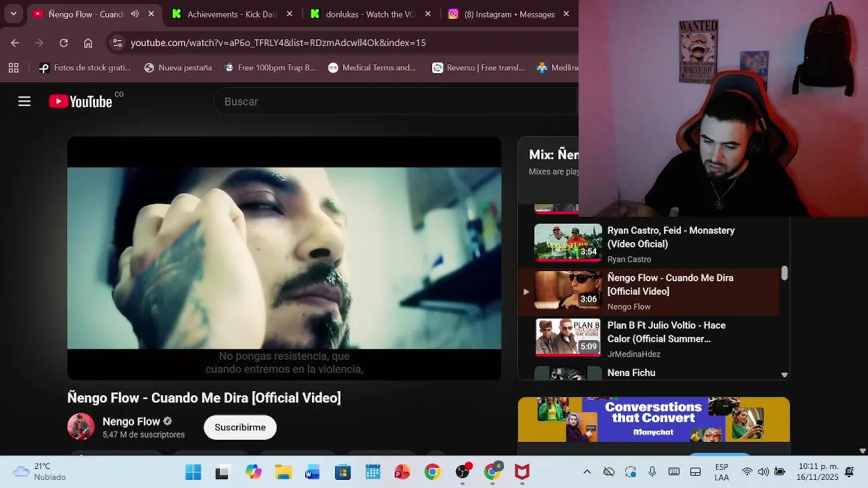The image size is (868, 488).
Task: Open weather widget showing 21°C Nublado
Action: 41,472
